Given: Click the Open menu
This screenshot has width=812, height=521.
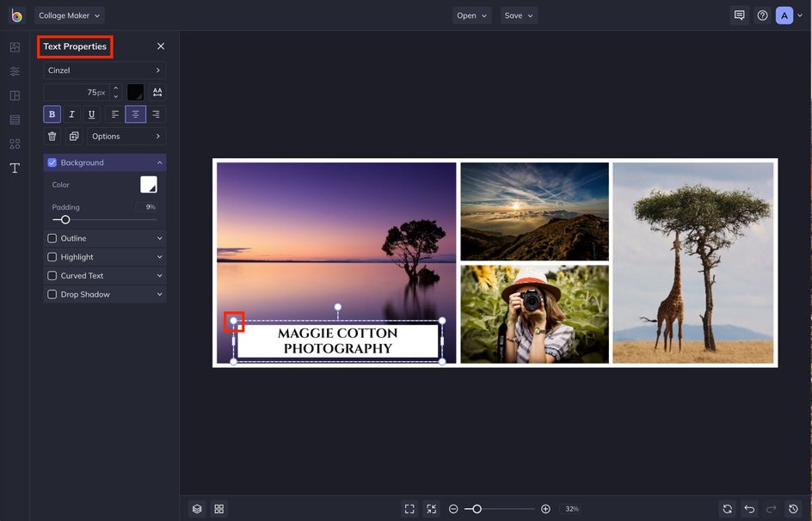Looking at the screenshot, I should [472, 15].
